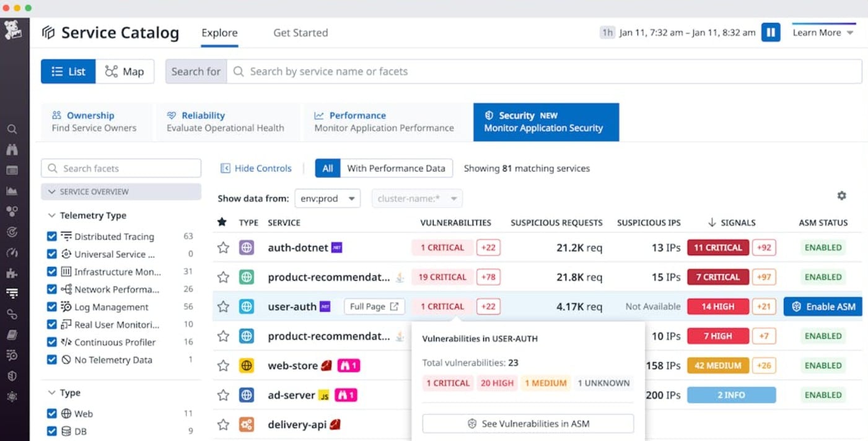Uncheck the No Telemetry Data filter
Screen dimensions: 868x441
point(52,359)
